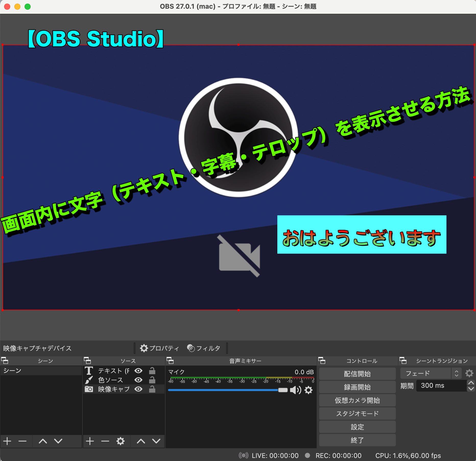Pop out the 音声ミキサー dock icon

coord(170,361)
